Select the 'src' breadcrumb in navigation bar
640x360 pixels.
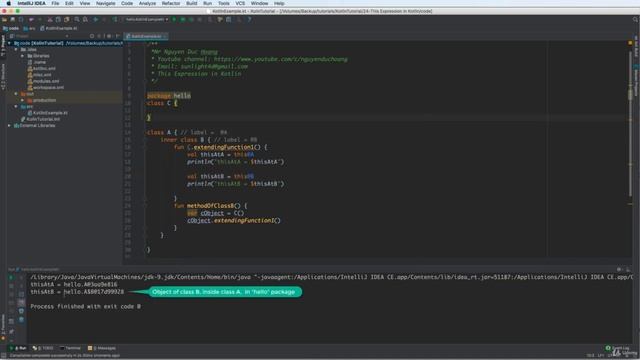(x=29, y=29)
